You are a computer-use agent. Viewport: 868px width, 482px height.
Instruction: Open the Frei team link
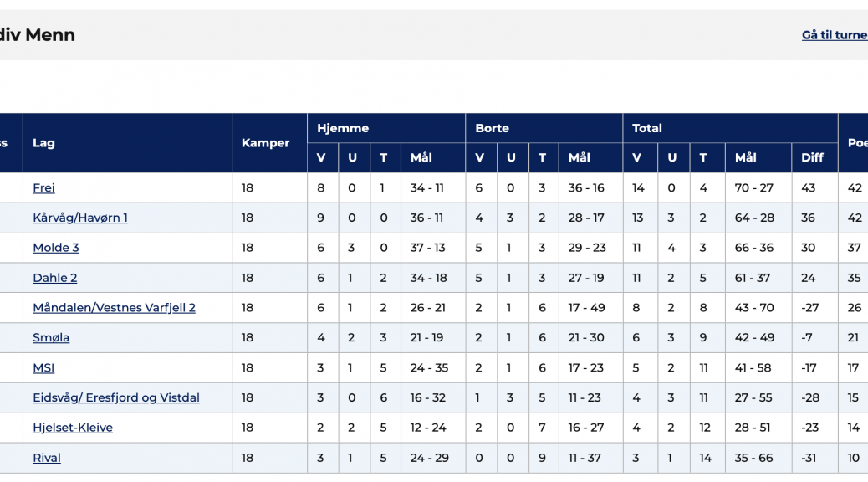click(x=43, y=188)
